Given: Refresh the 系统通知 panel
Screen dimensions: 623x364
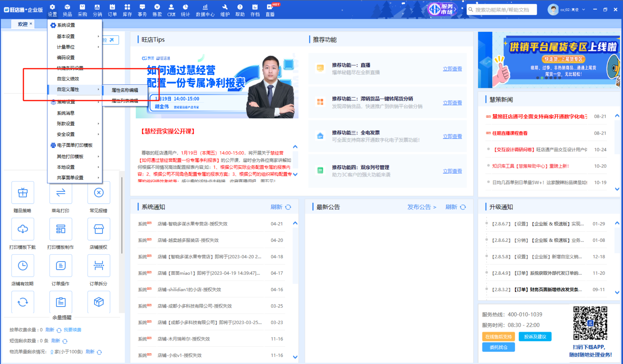Looking at the screenshot, I should point(281,207).
